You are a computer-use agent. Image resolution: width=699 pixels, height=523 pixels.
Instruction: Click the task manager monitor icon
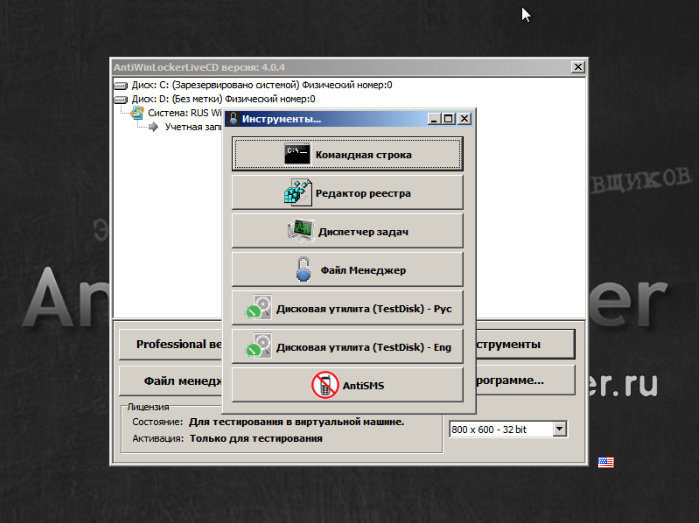[x=301, y=231]
